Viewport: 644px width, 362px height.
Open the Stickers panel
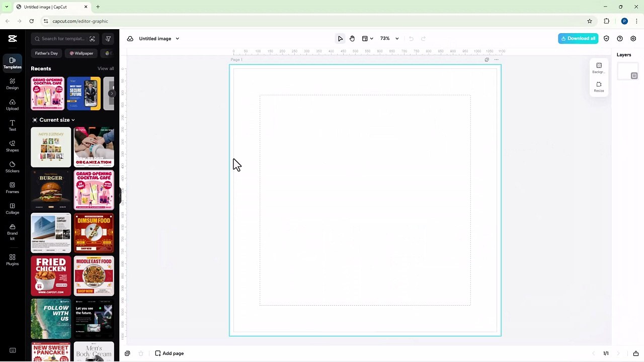[x=12, y=167]
